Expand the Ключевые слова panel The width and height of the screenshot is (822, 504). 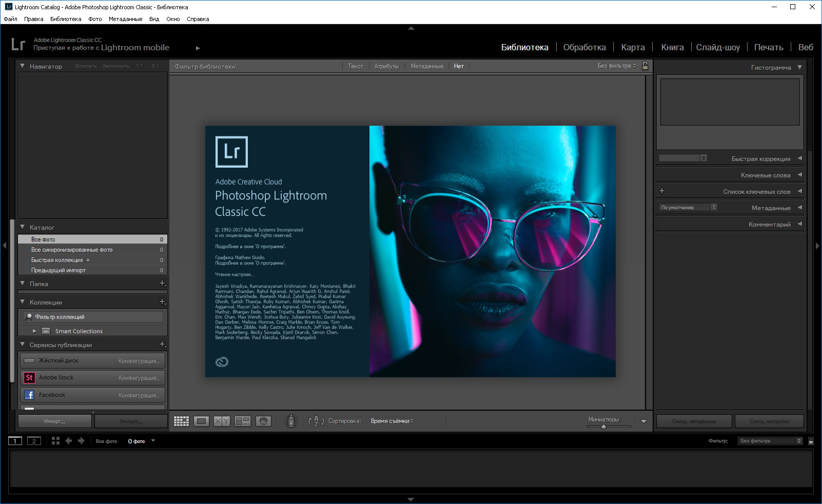[799, 175]
